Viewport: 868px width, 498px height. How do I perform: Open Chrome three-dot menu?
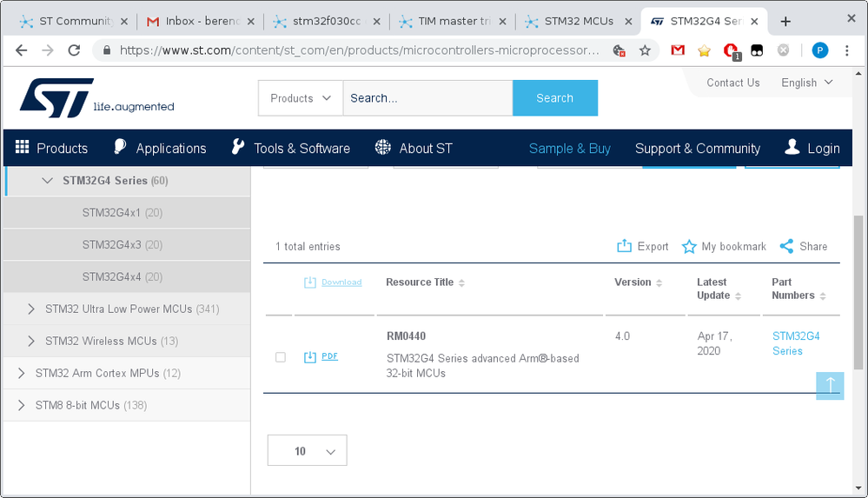coord(847,50)
